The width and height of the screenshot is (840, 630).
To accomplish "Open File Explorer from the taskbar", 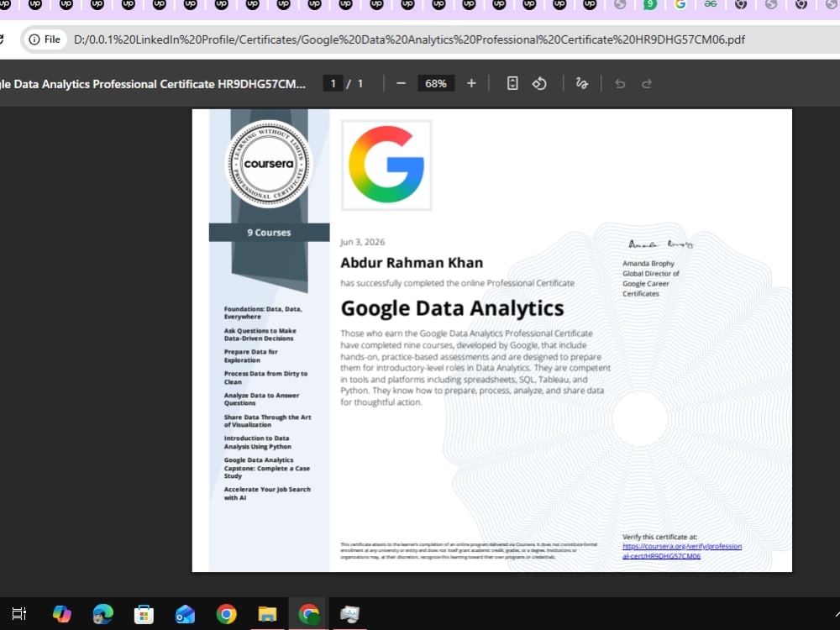I will [x=267, y=614].
